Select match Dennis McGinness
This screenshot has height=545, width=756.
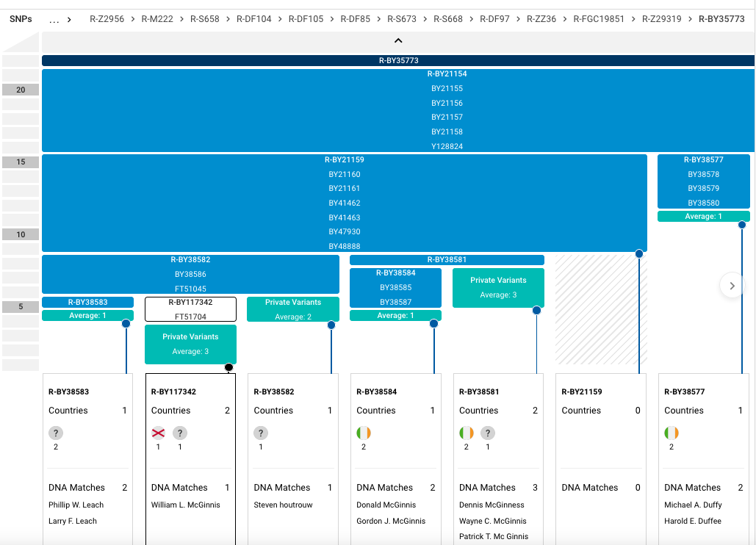tap(492, 505)
